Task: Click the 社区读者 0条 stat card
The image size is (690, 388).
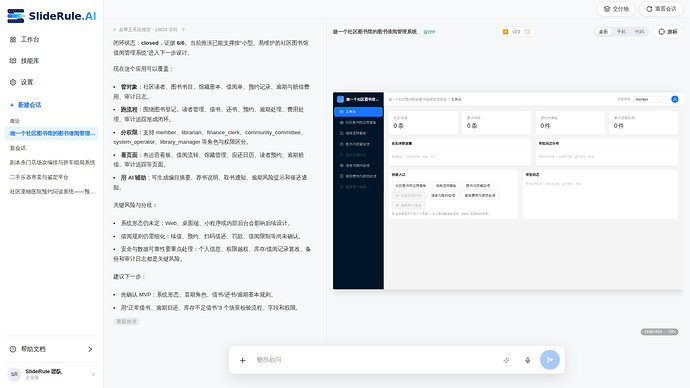Action: tap(423, 122)
